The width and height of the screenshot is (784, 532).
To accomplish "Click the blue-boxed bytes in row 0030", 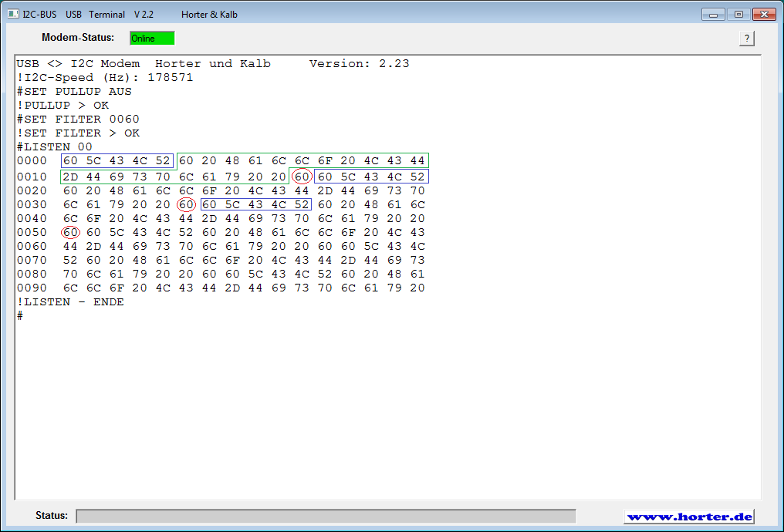I will 255,204.
